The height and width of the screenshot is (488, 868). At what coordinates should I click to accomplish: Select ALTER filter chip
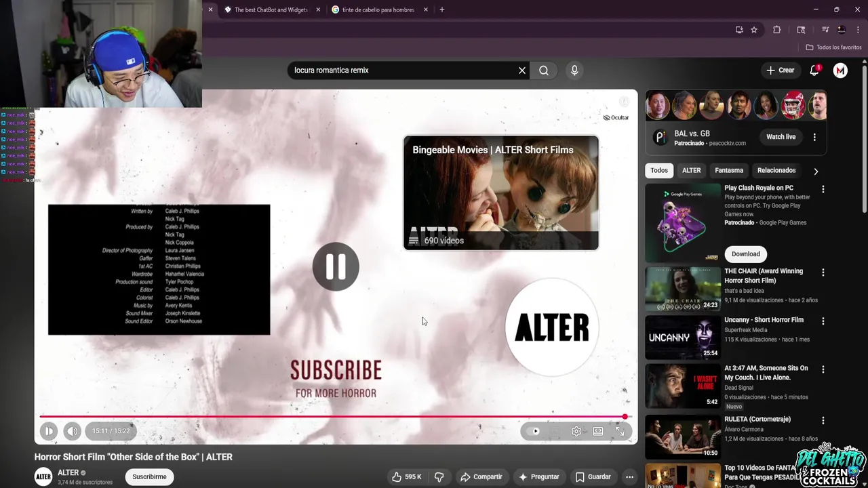point(691,170)
